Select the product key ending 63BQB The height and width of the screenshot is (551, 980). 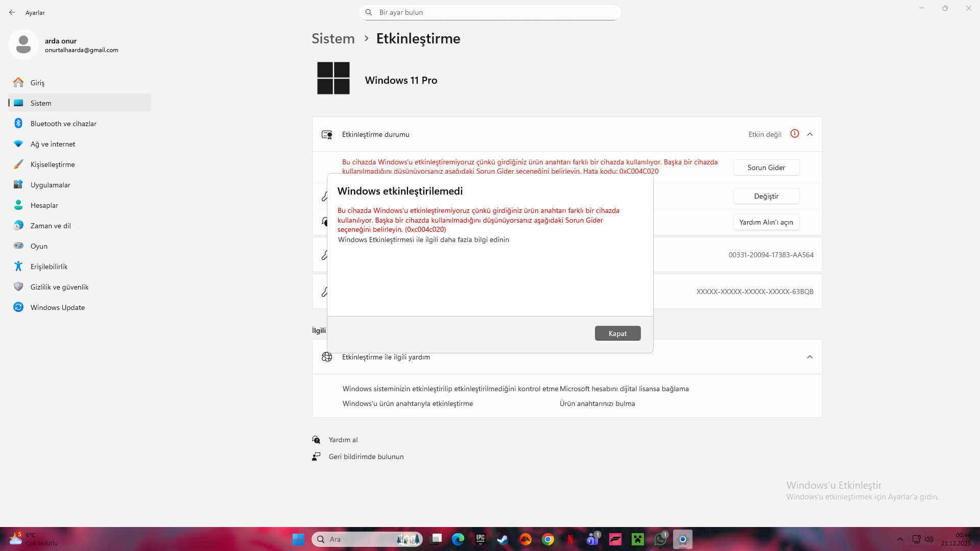755,292
